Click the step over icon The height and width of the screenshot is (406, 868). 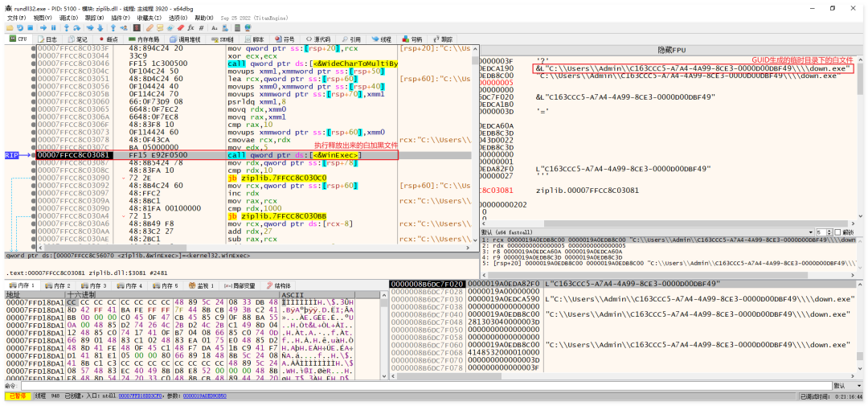click(x=77, y=27)
